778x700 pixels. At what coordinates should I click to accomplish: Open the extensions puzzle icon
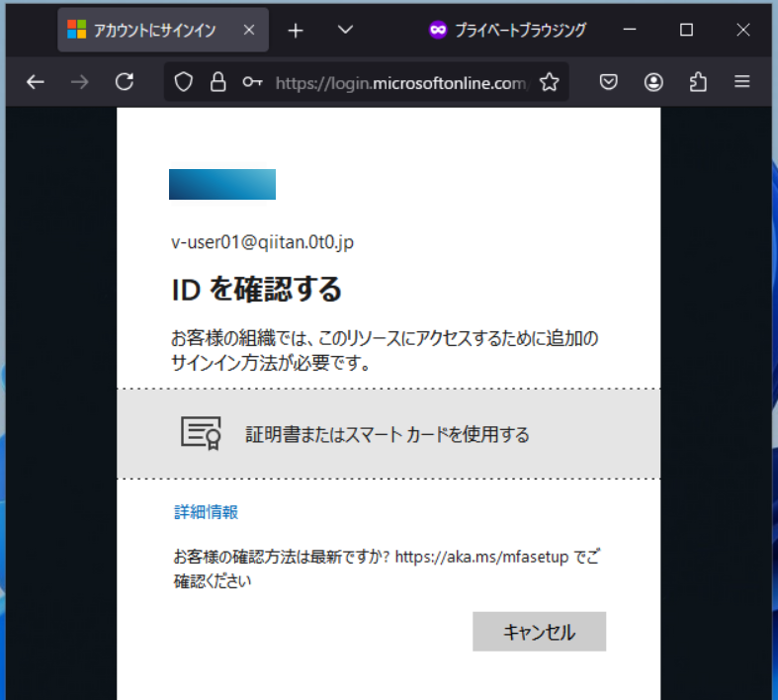click(698, 82)
